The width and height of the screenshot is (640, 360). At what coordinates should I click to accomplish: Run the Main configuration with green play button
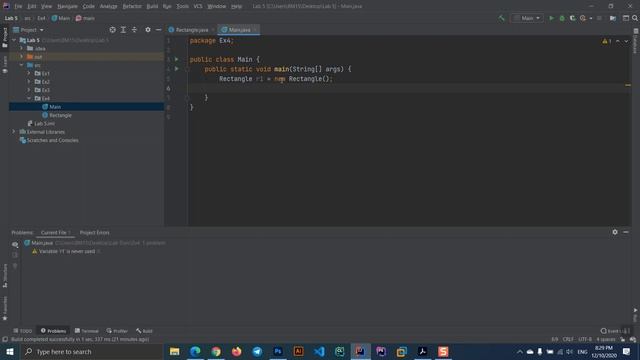[x=551, y=18]
